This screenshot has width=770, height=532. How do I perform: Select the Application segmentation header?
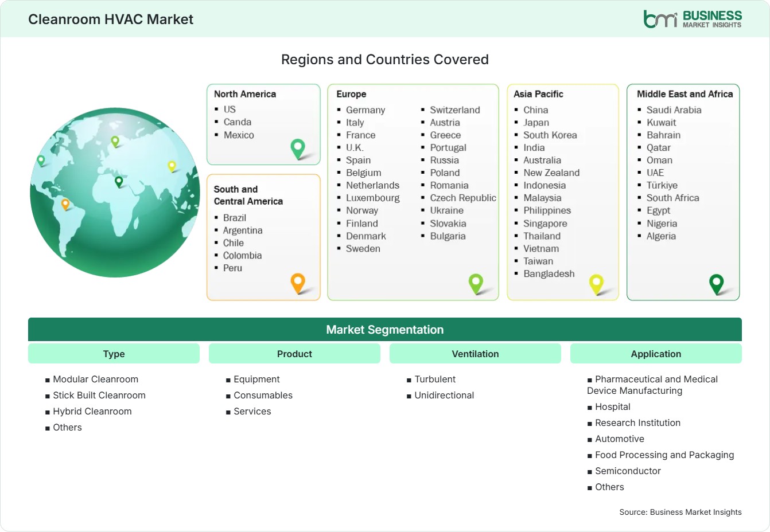(656, 354)
